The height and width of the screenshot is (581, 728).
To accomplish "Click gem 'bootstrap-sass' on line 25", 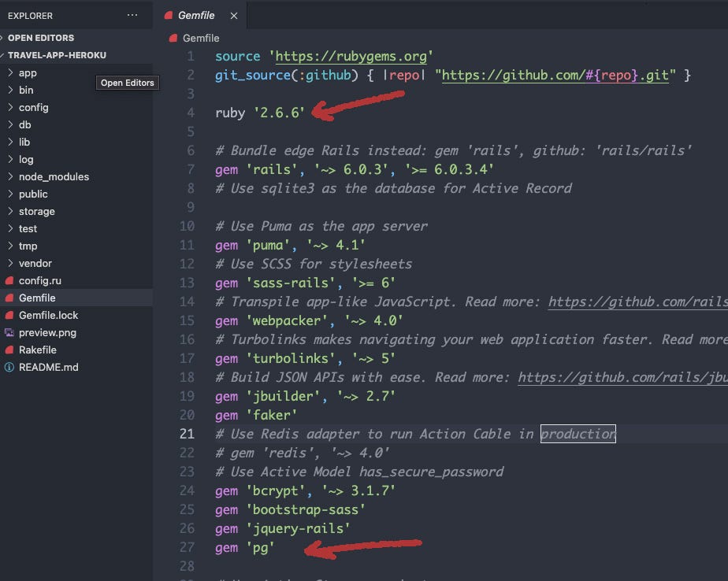I will coord(290,509).
